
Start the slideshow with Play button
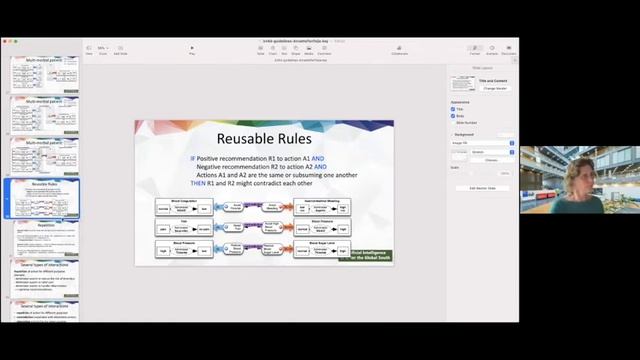pos(192,48)
